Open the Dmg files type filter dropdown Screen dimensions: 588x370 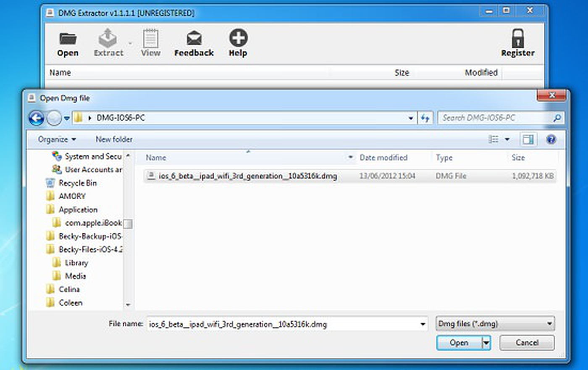(x=495, y=324)
